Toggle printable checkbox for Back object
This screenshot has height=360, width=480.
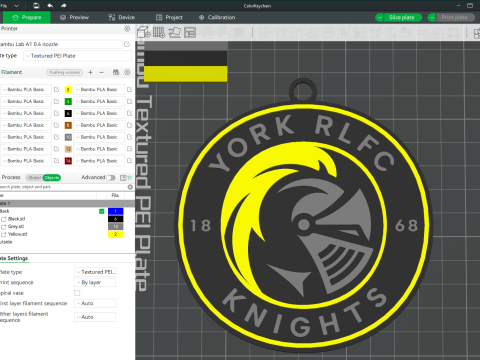coord(102,211)
